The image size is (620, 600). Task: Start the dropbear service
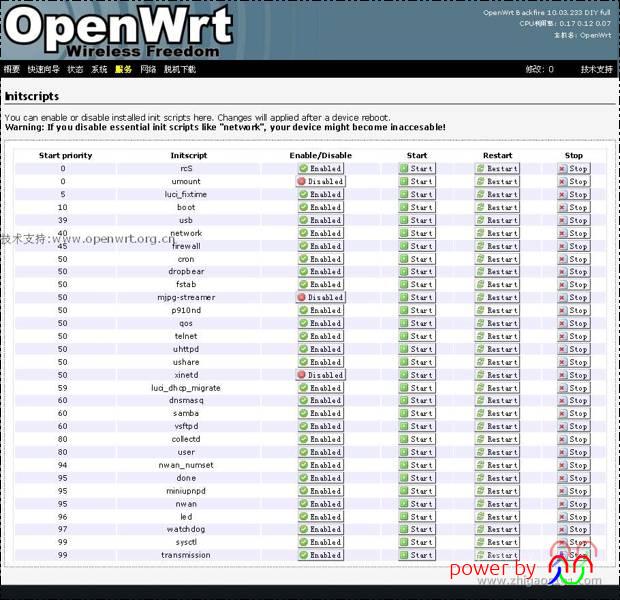(x=417, y=272)
